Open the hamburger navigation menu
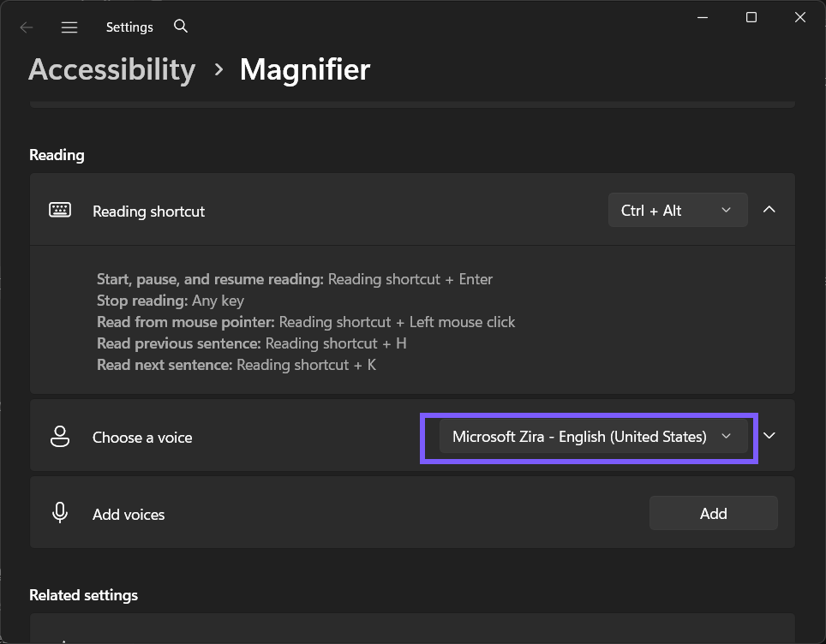This screenshot has width=826, height=644. (69, 27)
